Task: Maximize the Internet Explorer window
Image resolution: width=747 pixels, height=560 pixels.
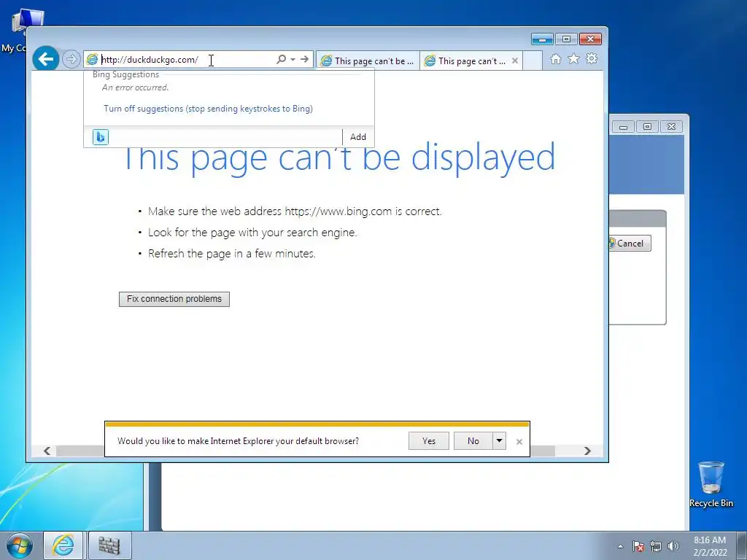Action: tap(566, 39)
